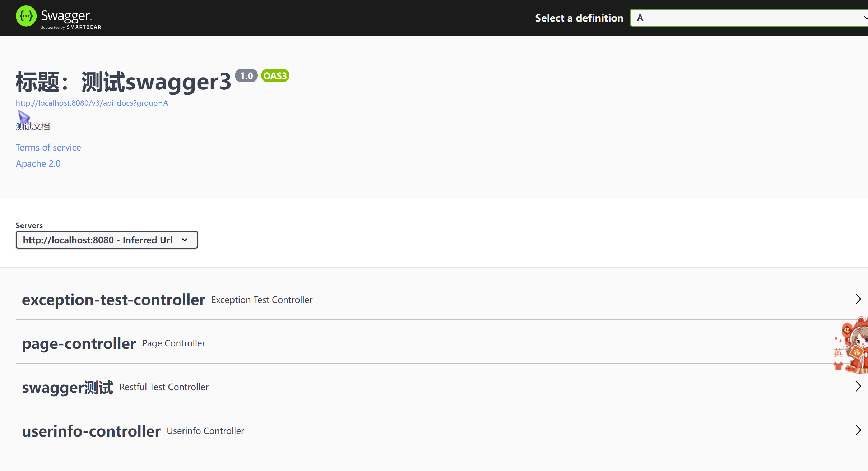Screen dimensions: 868x471
Task: Click the exception-test-controller heading
Action: tap(113, 300)
